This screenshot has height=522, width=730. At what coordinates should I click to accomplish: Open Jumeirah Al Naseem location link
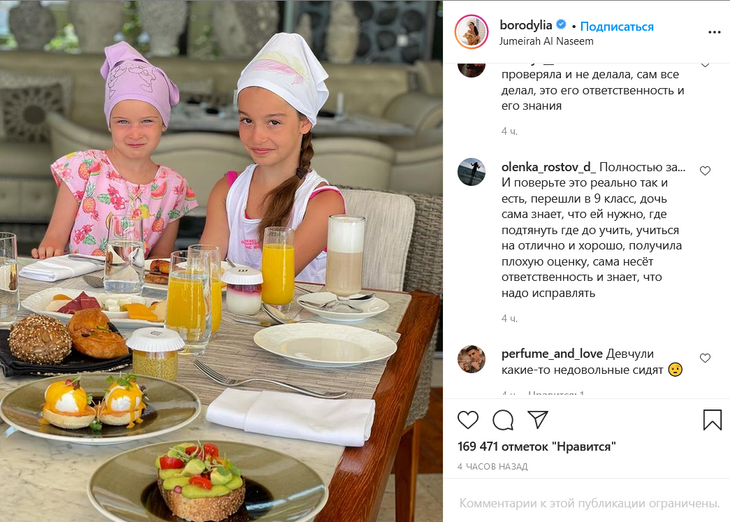[x=546, y=41]
